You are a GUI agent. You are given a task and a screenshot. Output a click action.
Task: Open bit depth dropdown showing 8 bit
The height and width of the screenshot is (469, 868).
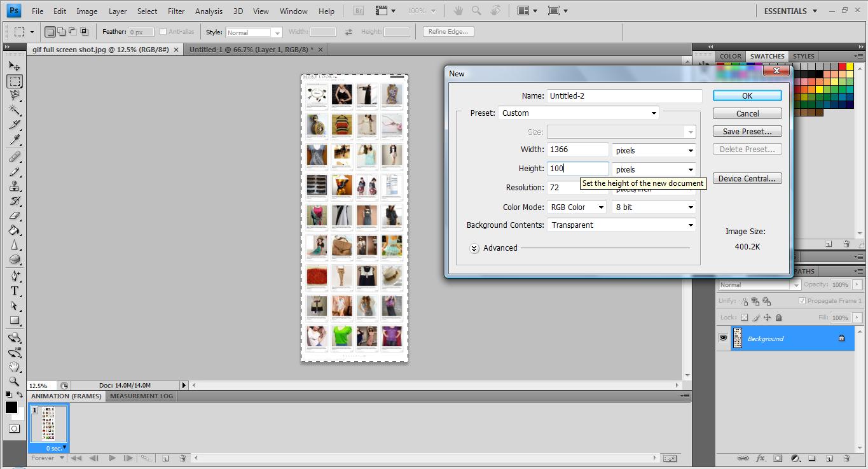click(654, 207)
